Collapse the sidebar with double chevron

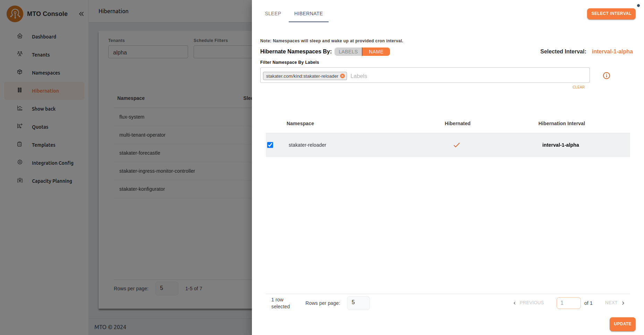81,14
